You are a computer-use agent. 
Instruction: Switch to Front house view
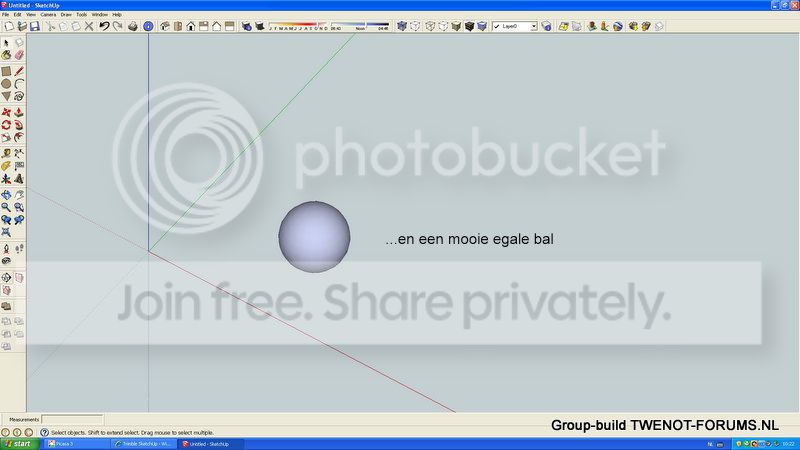coord(191,26)
